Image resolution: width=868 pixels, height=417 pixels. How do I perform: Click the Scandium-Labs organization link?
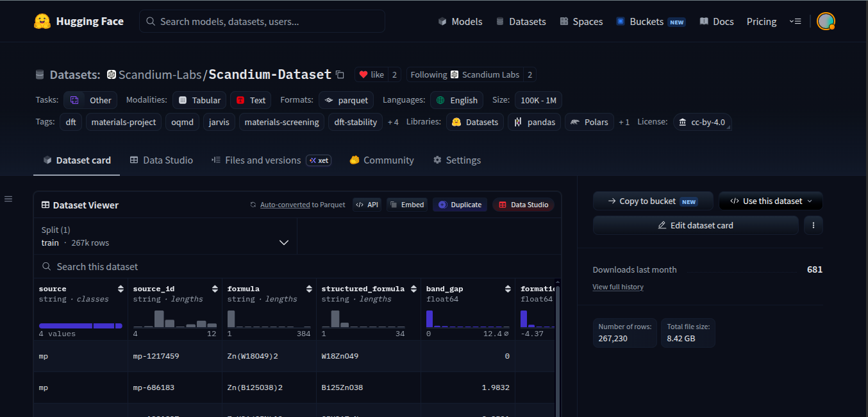[160, 74]
